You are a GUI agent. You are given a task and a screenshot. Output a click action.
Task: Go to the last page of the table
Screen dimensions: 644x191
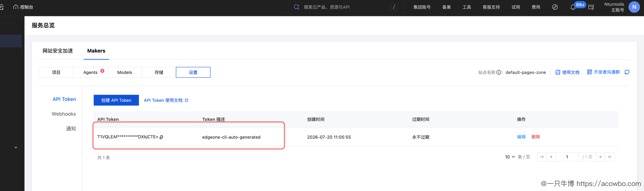[610, 157]
